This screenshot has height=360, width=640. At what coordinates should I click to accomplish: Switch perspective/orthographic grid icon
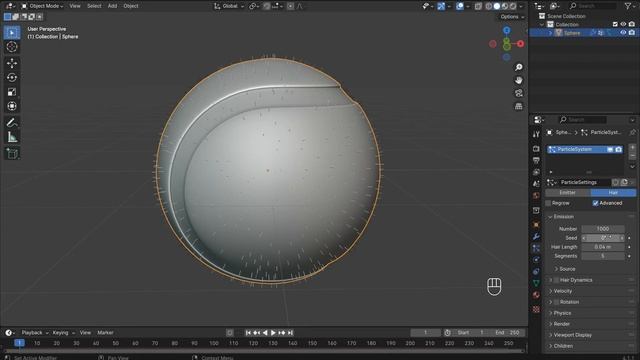[x=518, y=106]
